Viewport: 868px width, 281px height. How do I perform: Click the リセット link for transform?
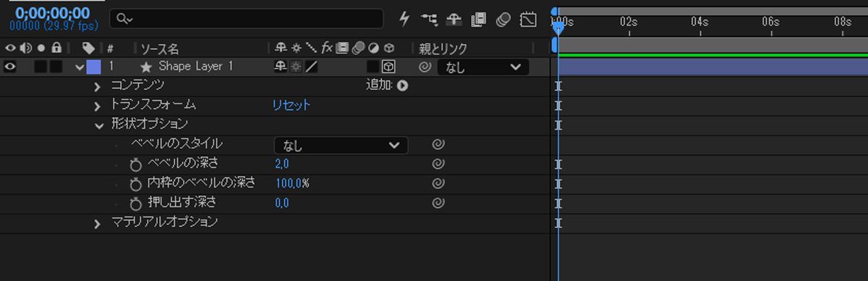point(292,105)
